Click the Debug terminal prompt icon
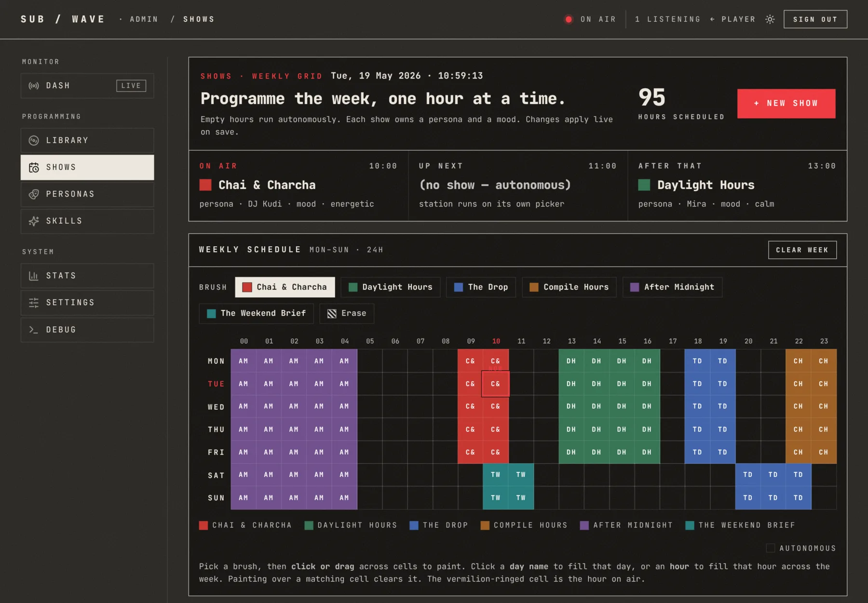The image size is (868, 603). click(x=34, y=330)
